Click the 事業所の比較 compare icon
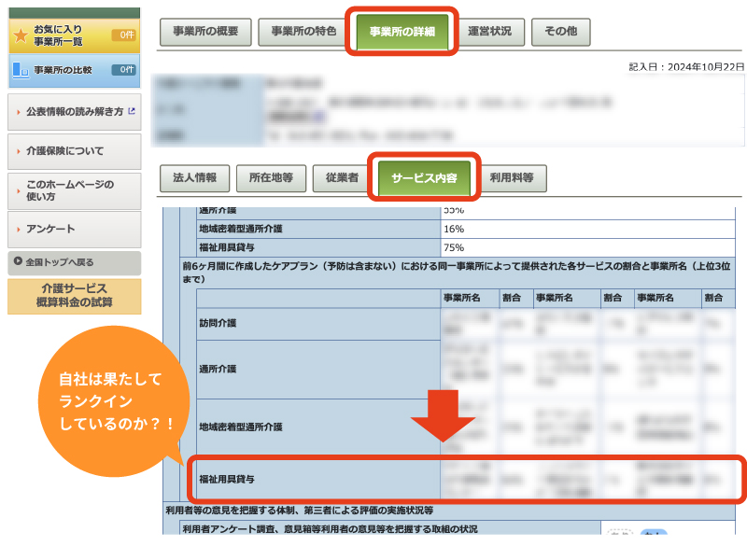 pos(21,69)
